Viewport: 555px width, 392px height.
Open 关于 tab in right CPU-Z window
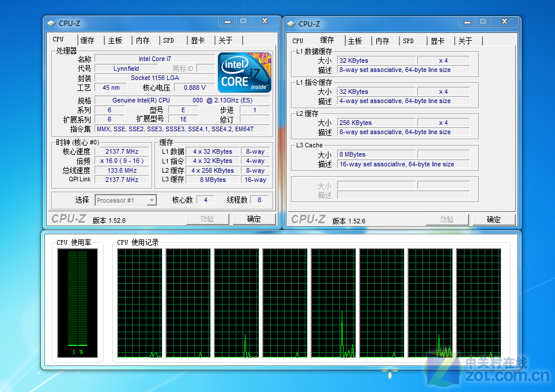(x=465, y=41)
